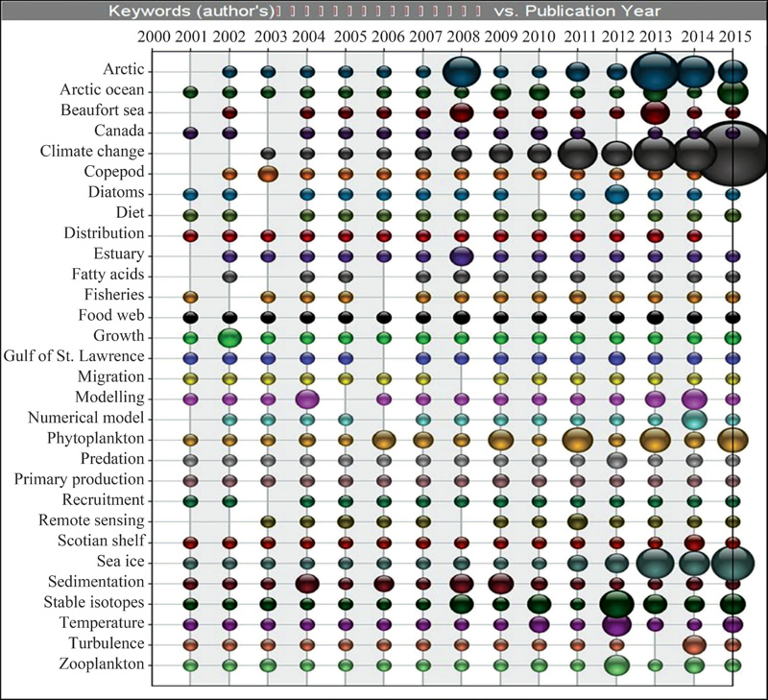Choose the "Numerical model" keyword label
The width and height of the screenshot is (768, 700).
point(86,418)
